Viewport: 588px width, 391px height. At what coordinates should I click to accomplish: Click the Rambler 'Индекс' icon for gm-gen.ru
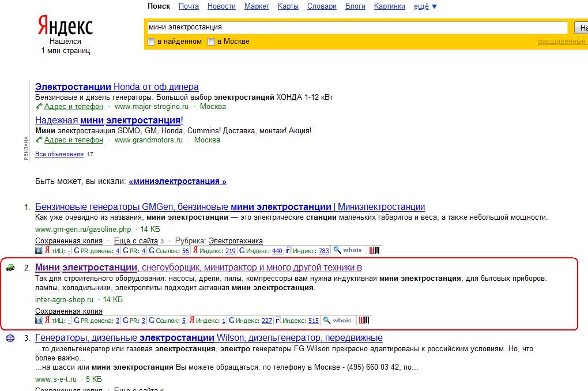point(289,250)
